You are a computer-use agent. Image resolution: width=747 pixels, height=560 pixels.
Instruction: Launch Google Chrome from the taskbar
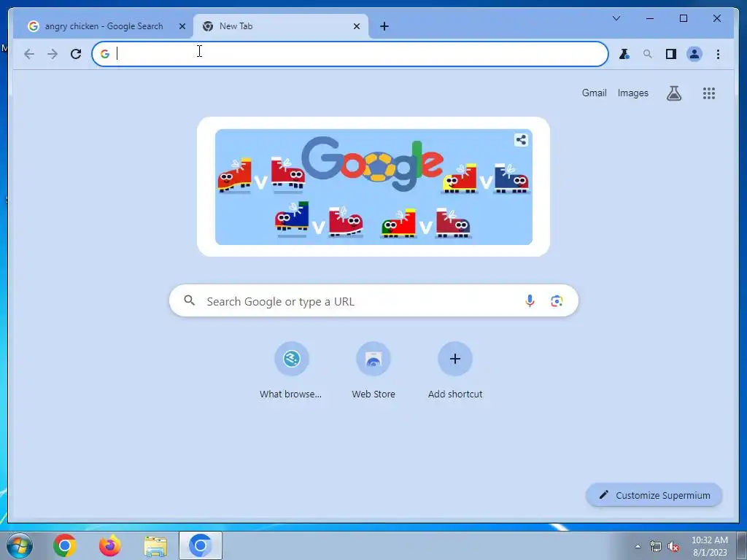click(65, 545)
